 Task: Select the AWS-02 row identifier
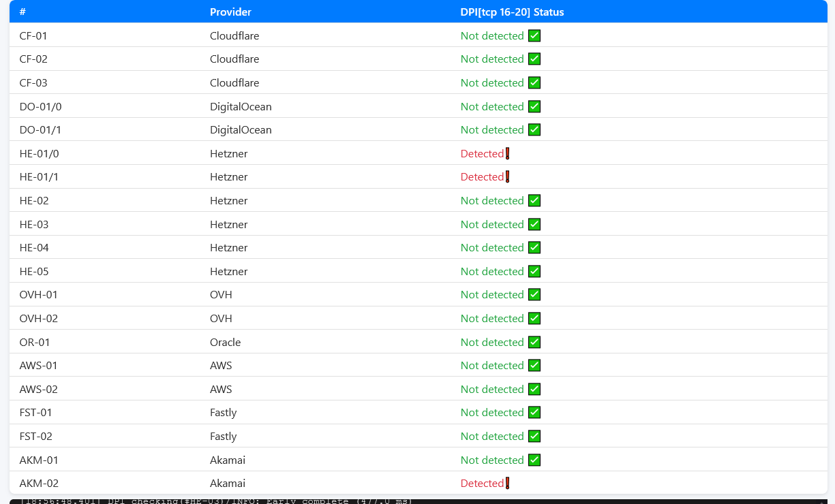(38, 390)
